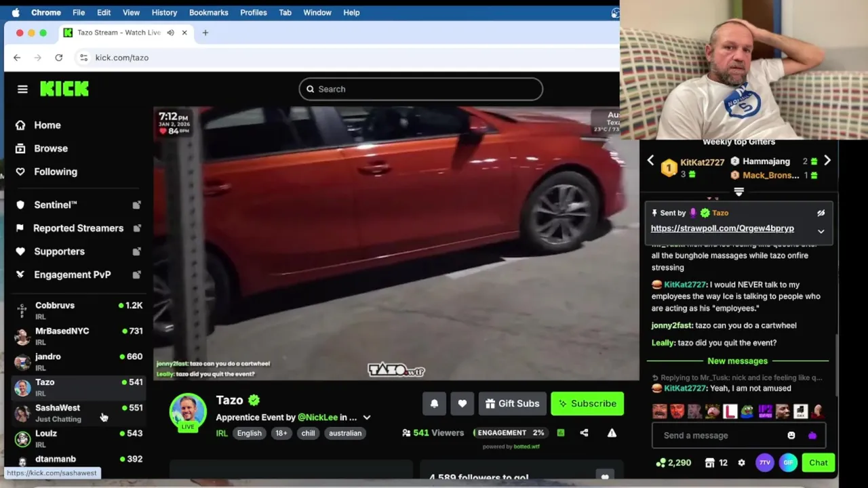
Task: Click the green Subscribe button
Action: point(587,403)
